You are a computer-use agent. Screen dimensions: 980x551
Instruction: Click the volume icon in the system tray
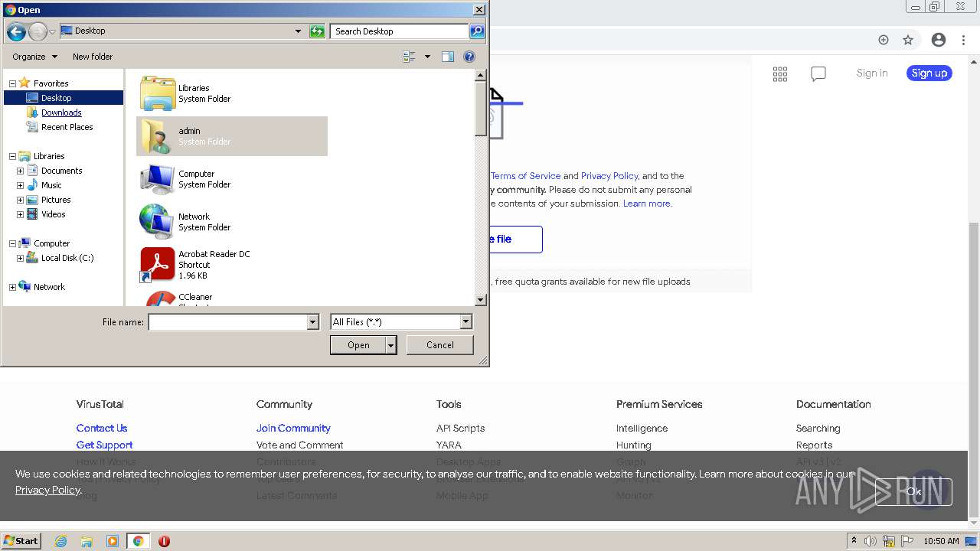(x=871, y=541)
